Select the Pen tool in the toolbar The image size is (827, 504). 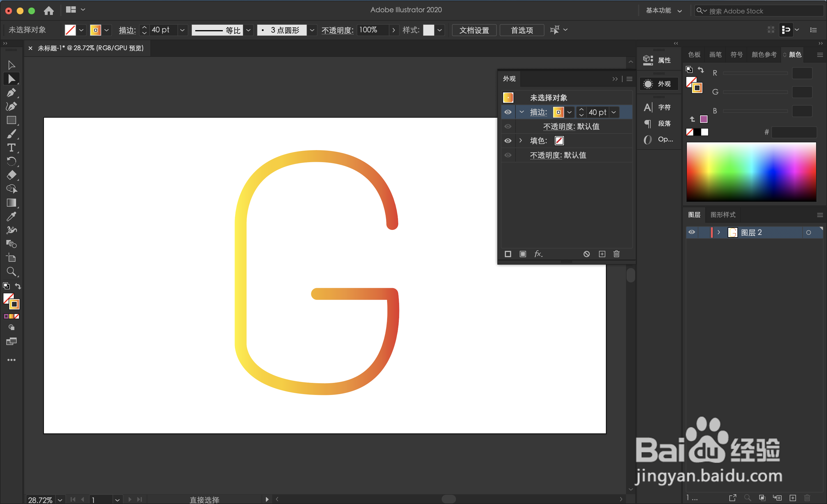pyautogui.click(x=11, y=93)
